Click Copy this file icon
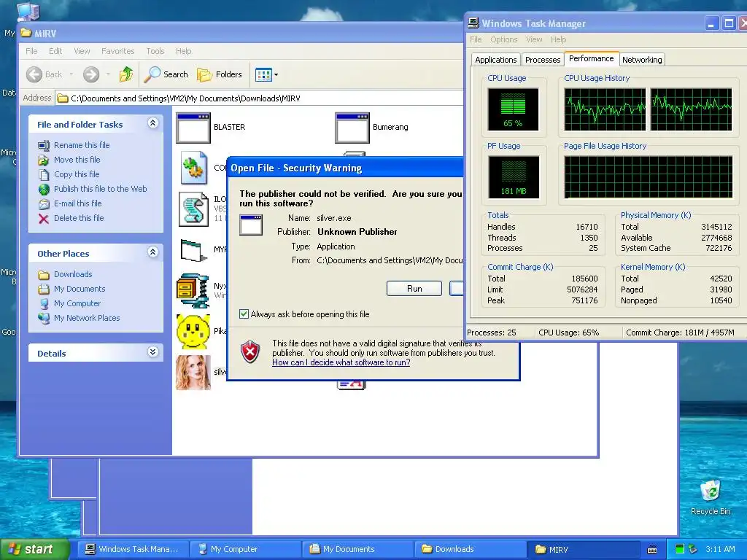 [x=44, y=175]
